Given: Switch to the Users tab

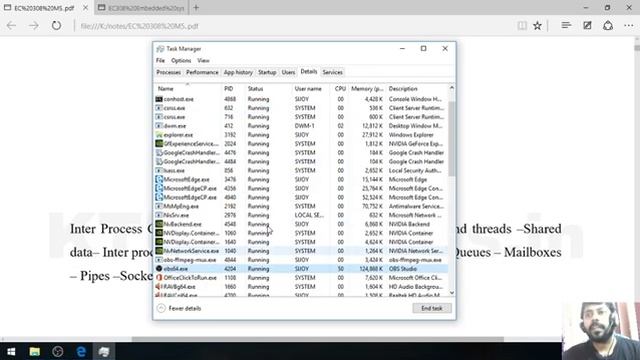Looking at the screenshot, I should pos(288,72).
